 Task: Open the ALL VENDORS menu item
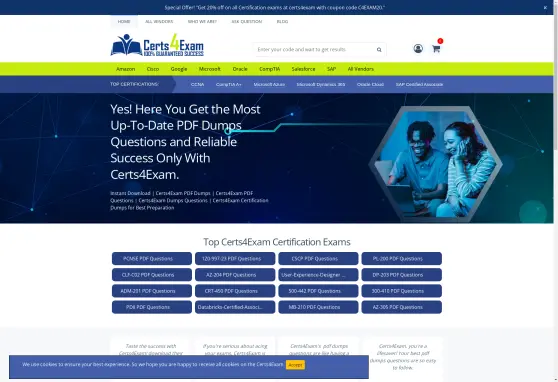pyautogui.click(x=159, y=22)
